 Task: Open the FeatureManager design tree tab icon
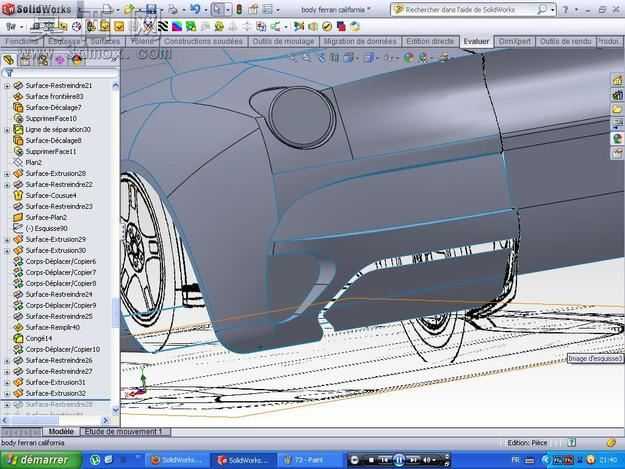point(9,60)
